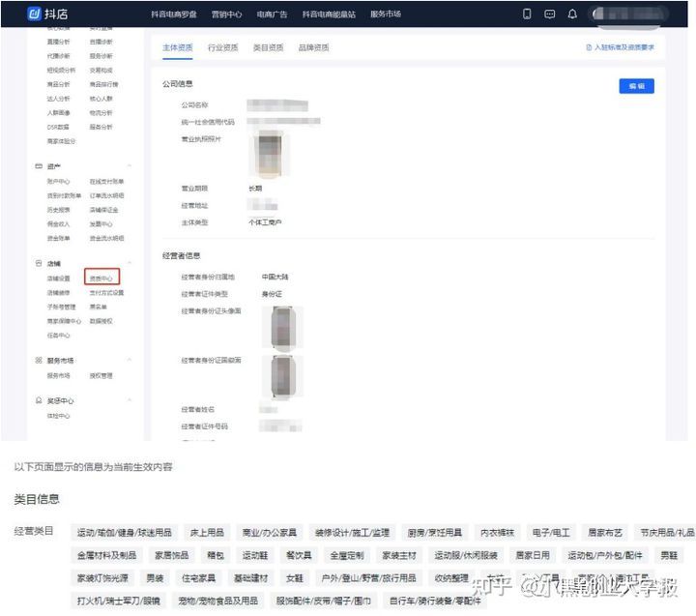Open the notification bell
This screenshot has width=696, height=616.
click(x=572, y=14)
